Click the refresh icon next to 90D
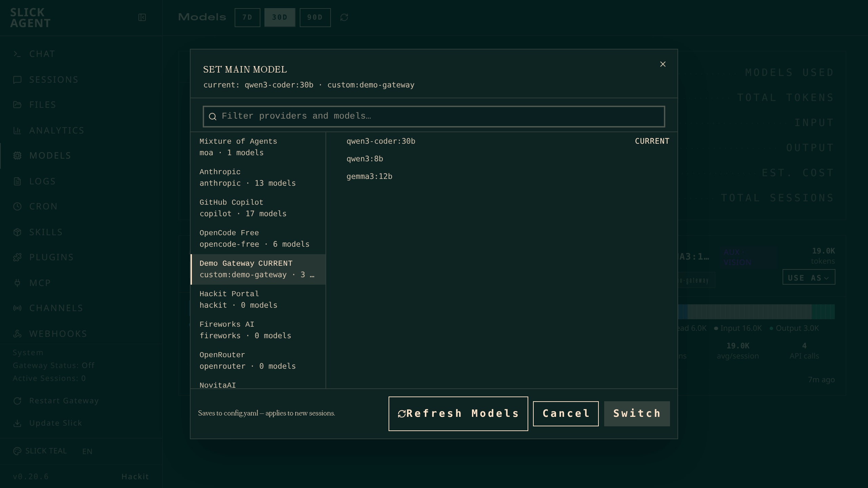 (344, 17)
